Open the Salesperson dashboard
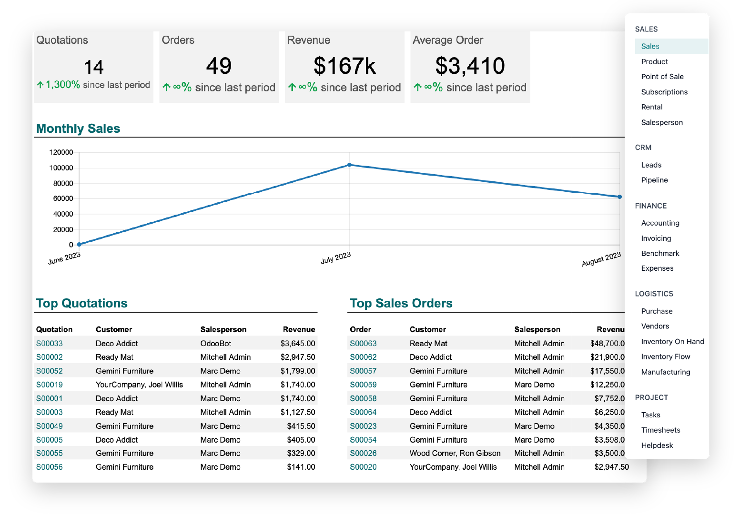 pos(662,122)
